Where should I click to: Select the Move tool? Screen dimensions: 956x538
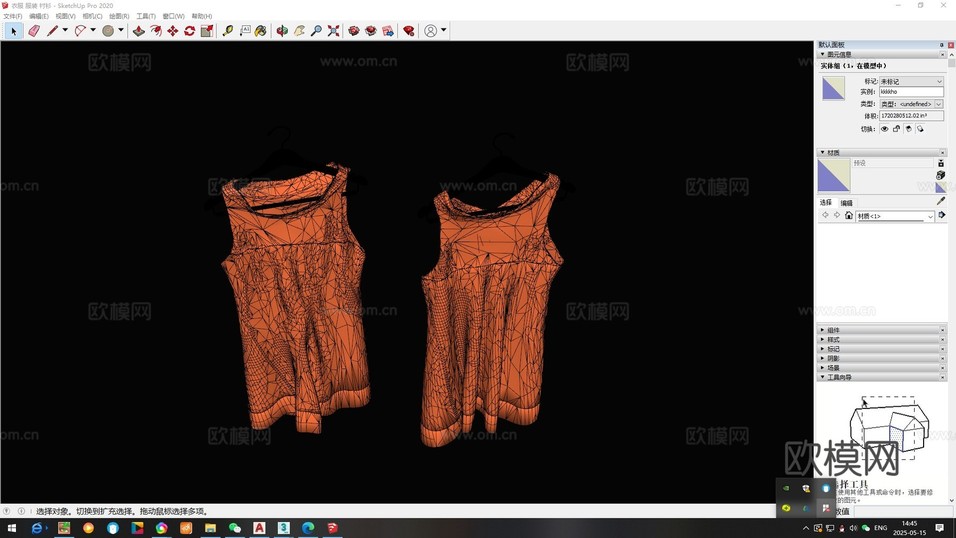pyautogui.click(x=173, y=30)
